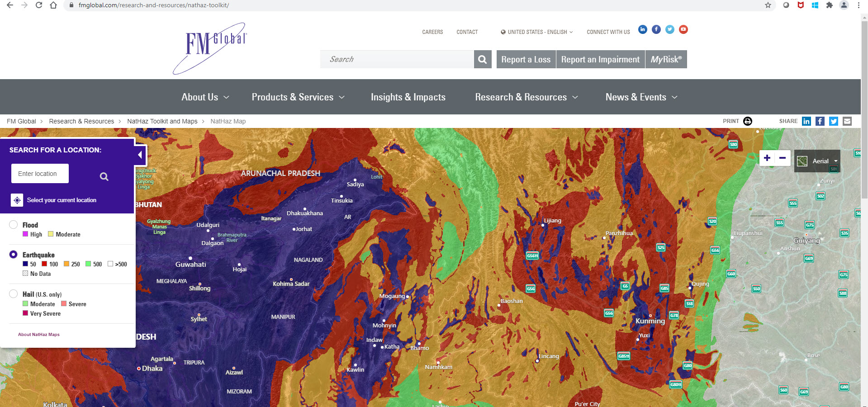Open browser extensions puzzle icon
The image size is (868, 407).
[x=830, y=5]
